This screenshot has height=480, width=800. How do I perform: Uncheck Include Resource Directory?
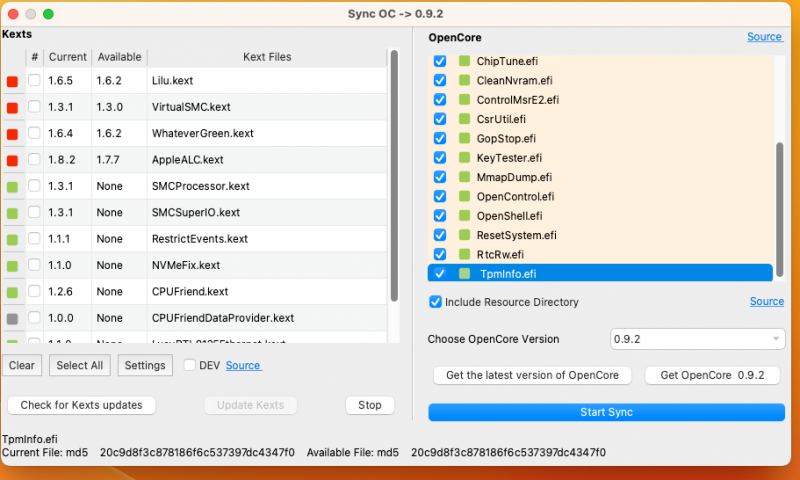pyautogui.click(x=435, y=302)
